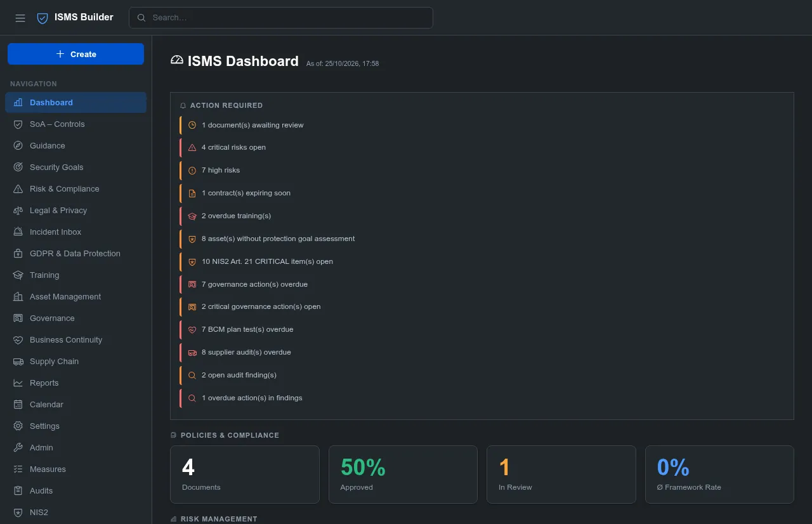Click the triangle icon beside critical risks open
The height and width of the screenshot is (524, 812).
coord(192,148)
